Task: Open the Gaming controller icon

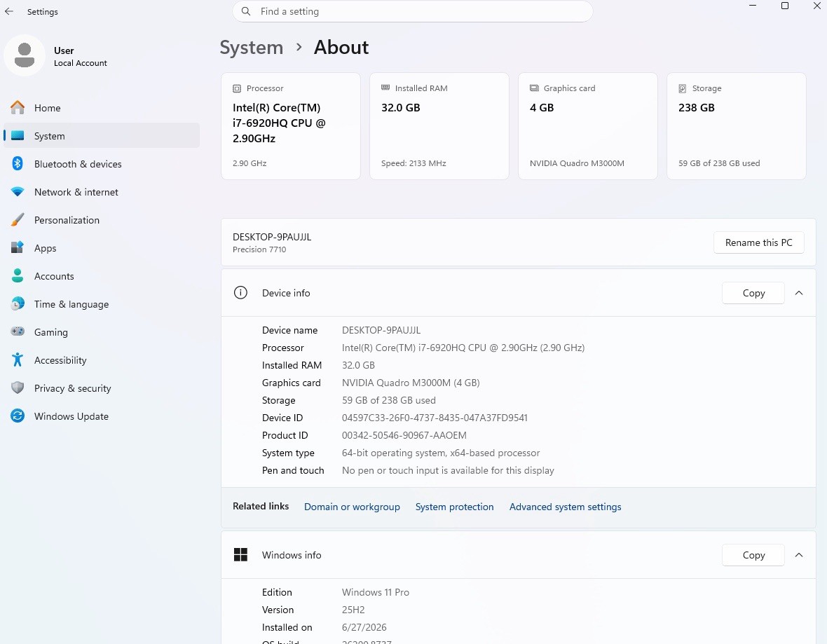Action: [x=18, y=331]
